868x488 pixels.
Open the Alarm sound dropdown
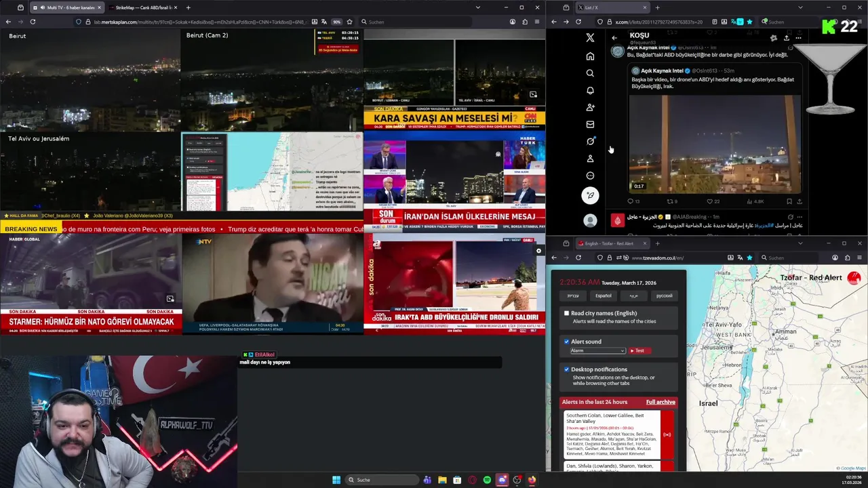(597, 350)
